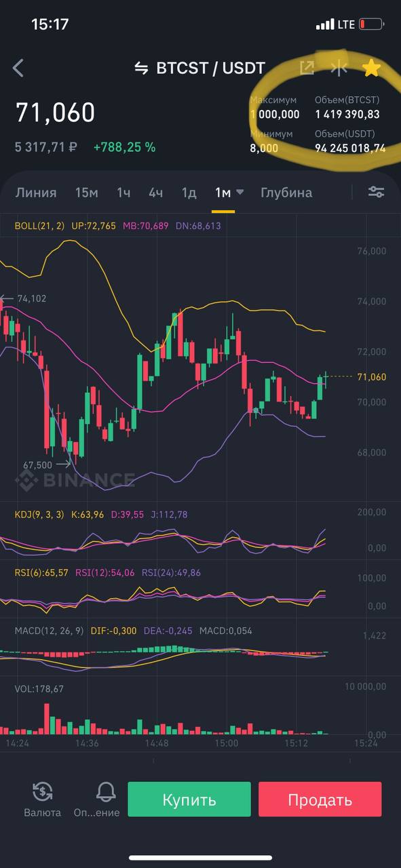Tap the DN:68,613 Bollinger value
The image size is (401, 868).
tap(197, 226)
